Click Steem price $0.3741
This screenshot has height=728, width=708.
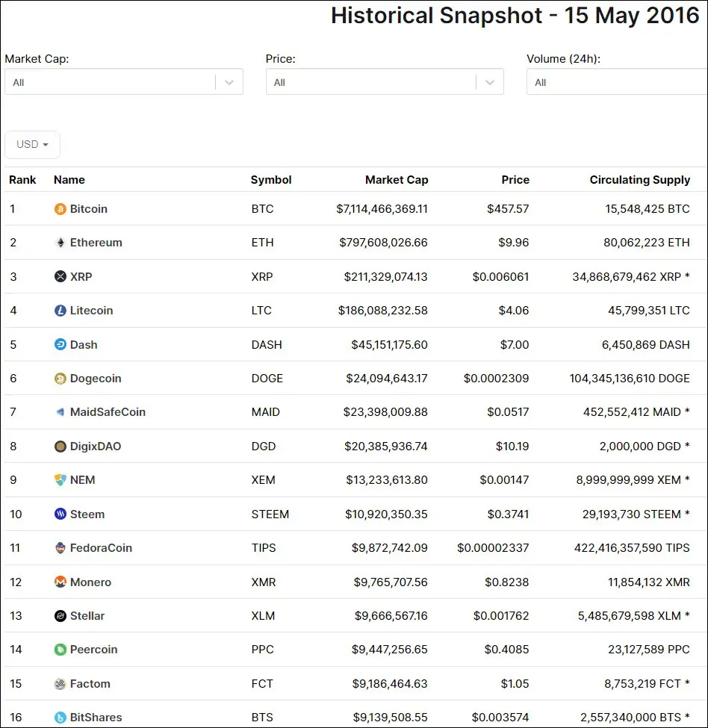click(508, 514)
